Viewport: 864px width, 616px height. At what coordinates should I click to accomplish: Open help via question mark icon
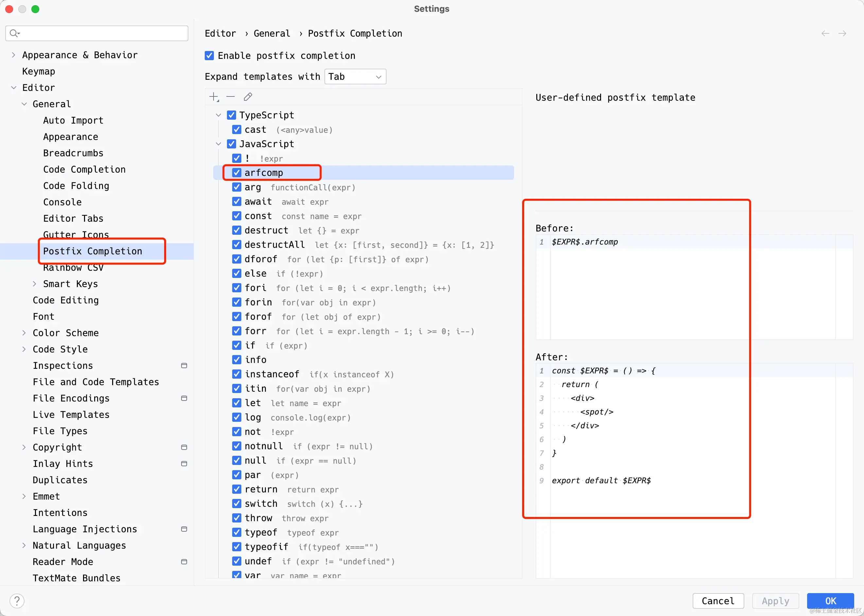(17, 601)
